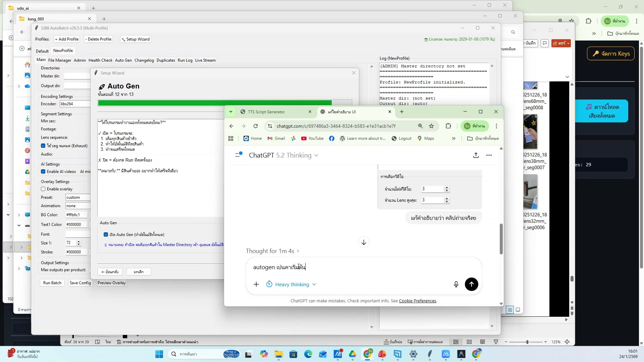Click the scroll-to-bottom arrow in ChatGPT chat
Image resolution: width=644 pixels, height=362 pixels.
(364, 242)
